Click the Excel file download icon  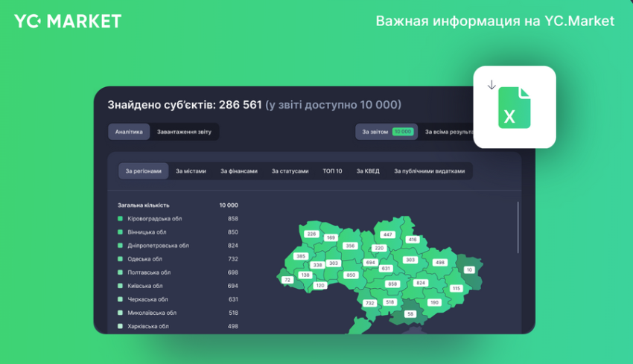[x=514, y=107]
